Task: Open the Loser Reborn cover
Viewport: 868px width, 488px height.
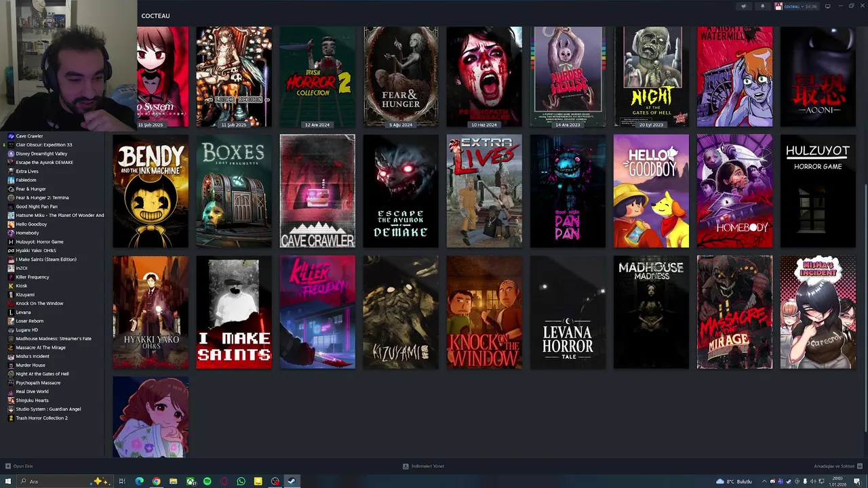Action: [234, 77]
